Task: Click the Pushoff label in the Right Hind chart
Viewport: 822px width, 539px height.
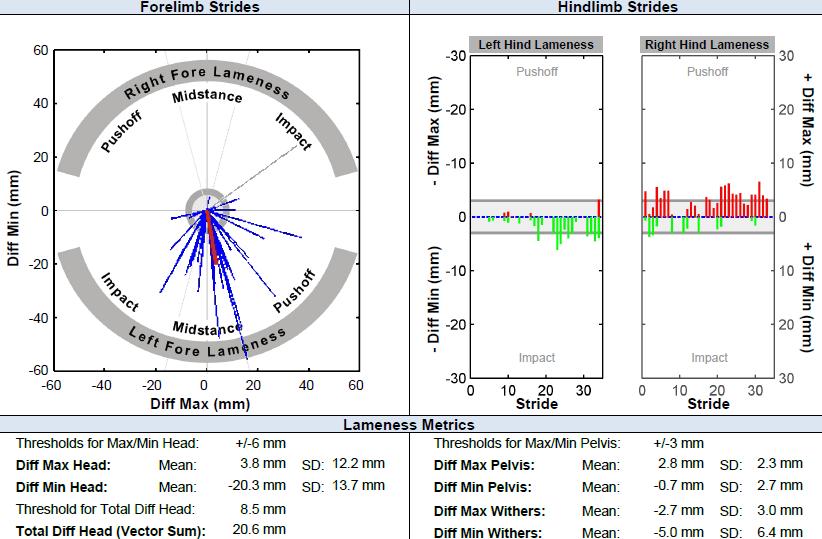Action: click(x=707, y=71)
